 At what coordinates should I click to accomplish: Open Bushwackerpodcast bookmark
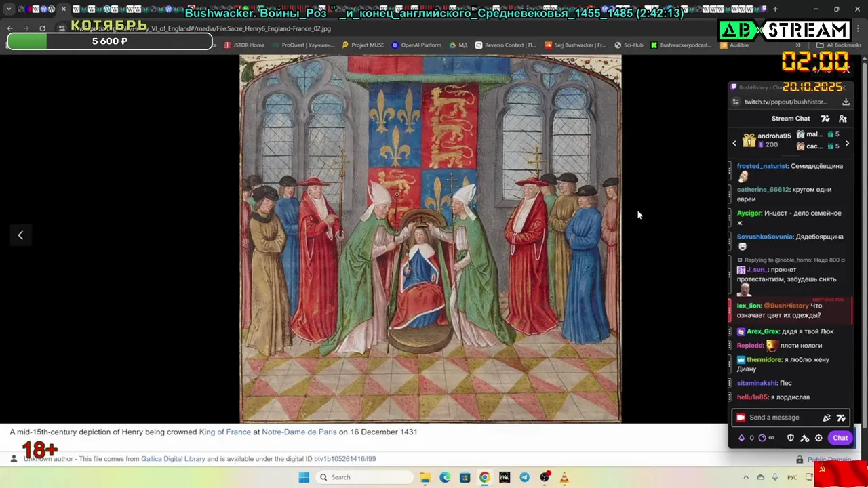[x=681, y=45]
